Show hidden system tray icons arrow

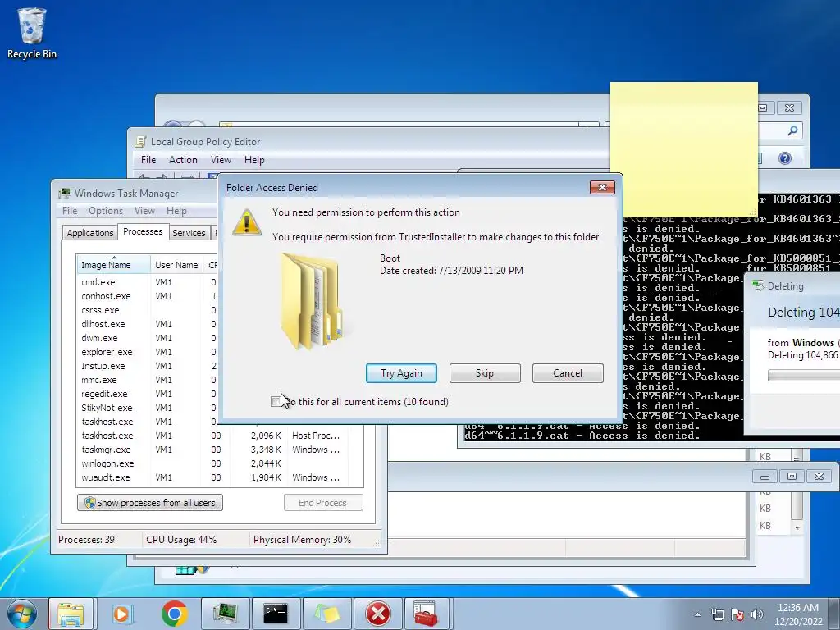point(697,614)
